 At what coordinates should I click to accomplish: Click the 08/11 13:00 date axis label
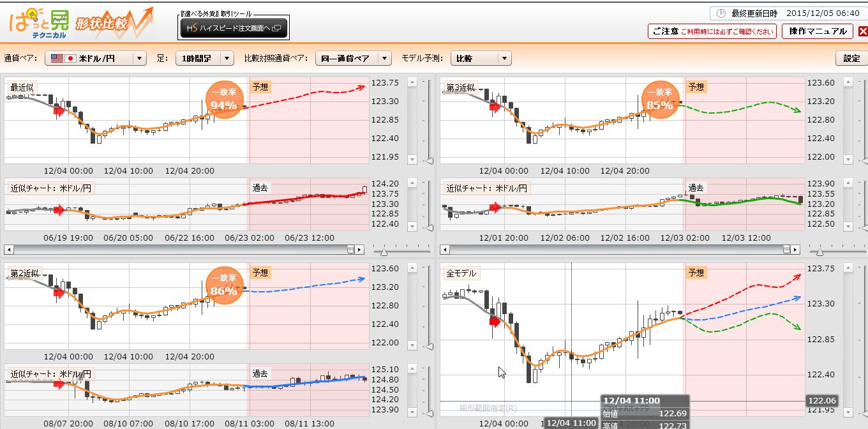(x=310, y=423)
